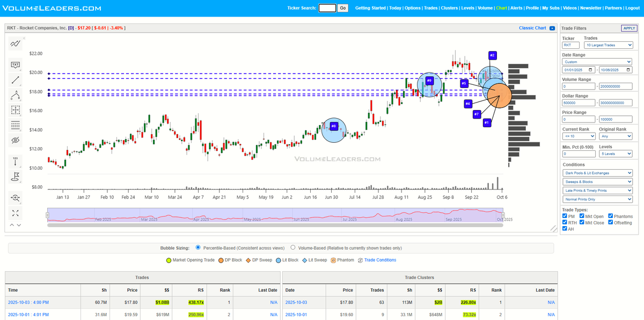Select the 123 price arrow marker tool
644x320 pixels.
point(16,161)
